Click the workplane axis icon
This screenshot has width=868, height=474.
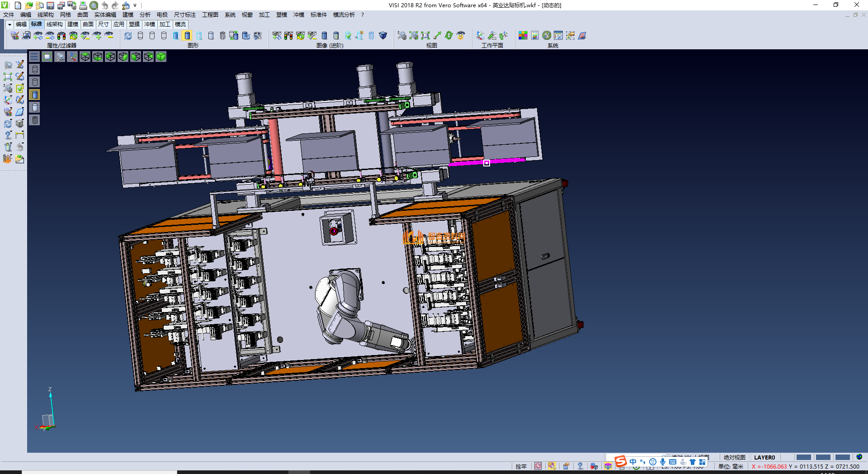(x=480, y=35)
